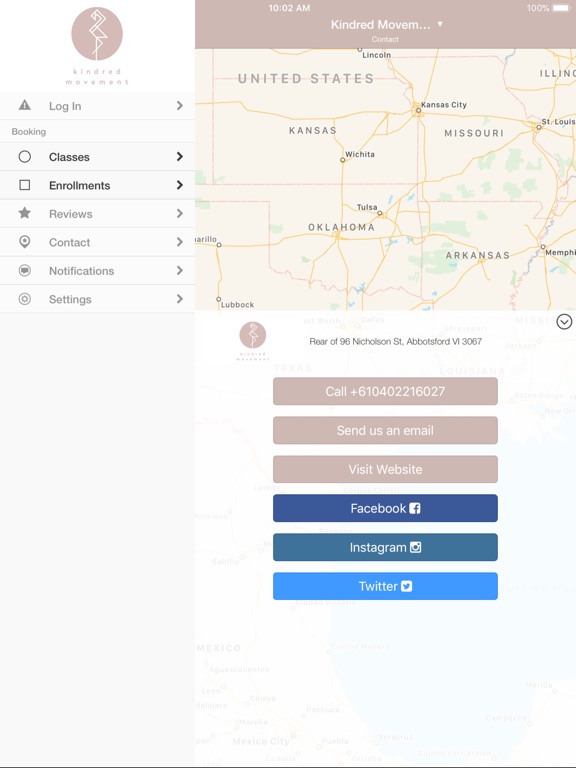Open the Classes menu item
576x768 pixels.
[97, 157]
